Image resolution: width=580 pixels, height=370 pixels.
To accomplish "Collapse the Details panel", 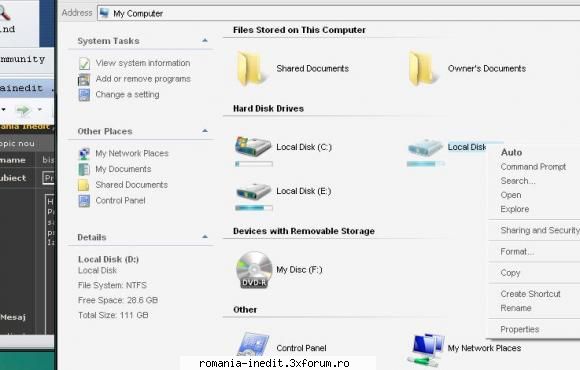I will [x=205, y=236].
